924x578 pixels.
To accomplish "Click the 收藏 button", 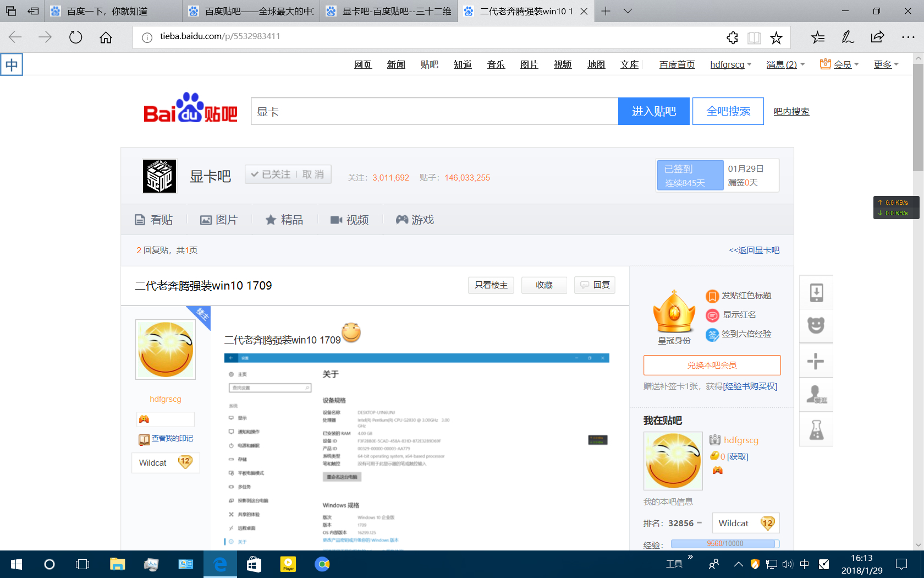I will [x=544, y=285].
